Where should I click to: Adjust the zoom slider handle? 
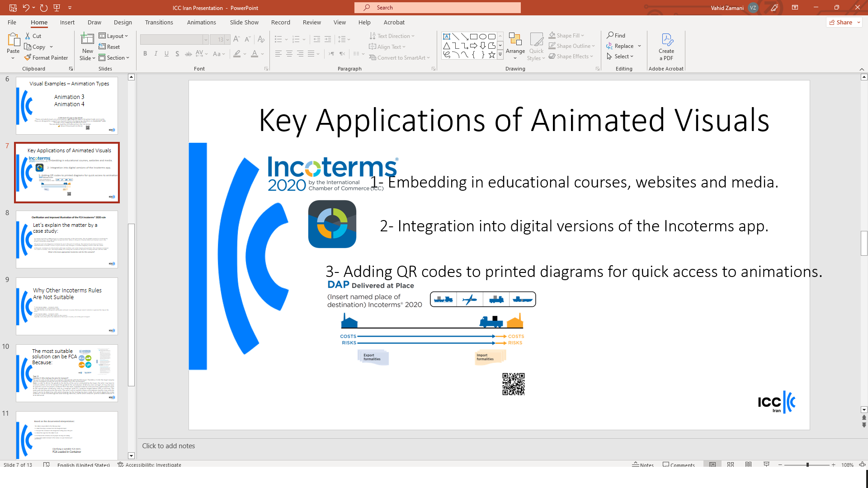807,465
